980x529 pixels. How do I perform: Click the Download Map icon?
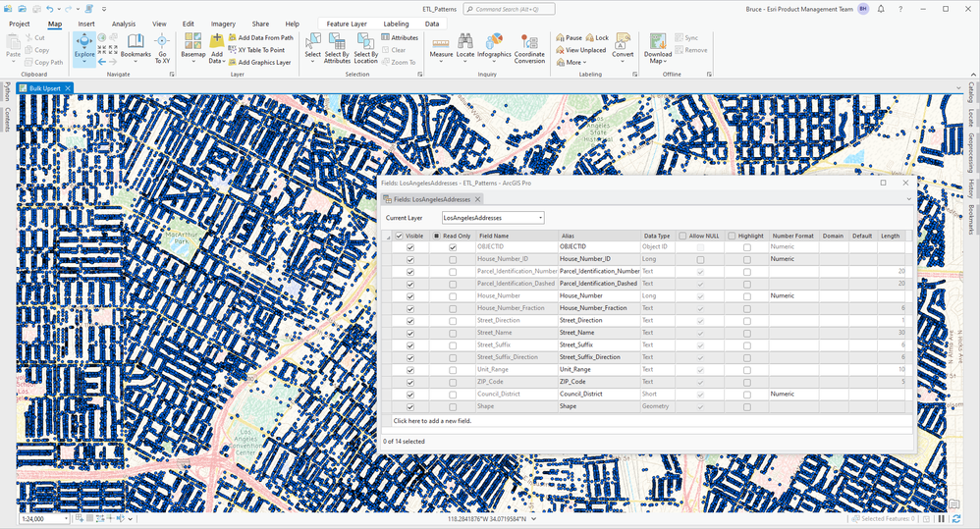coord(658,43)
